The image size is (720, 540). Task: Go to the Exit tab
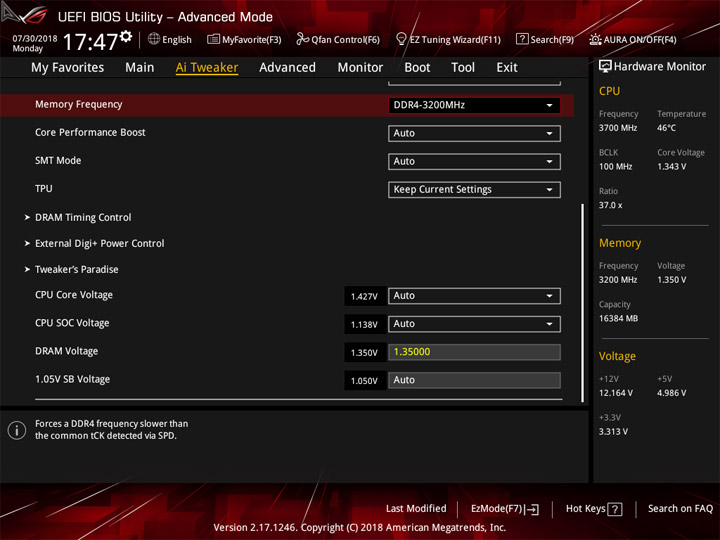507,68
